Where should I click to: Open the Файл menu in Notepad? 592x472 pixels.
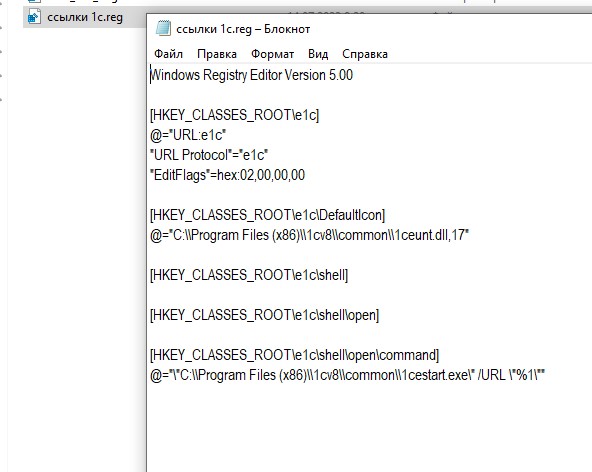(168, 54)
